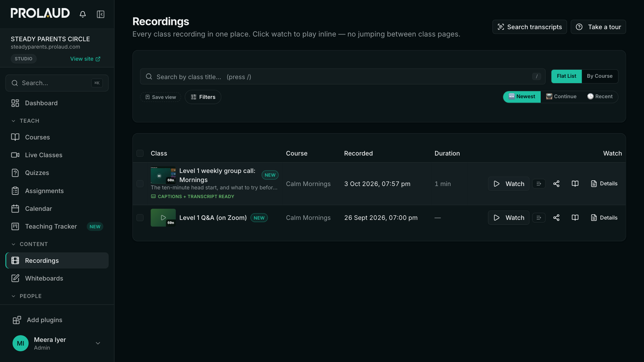Click Duration column header
Viewport: 644px width, 362px height.
(447, 153)
